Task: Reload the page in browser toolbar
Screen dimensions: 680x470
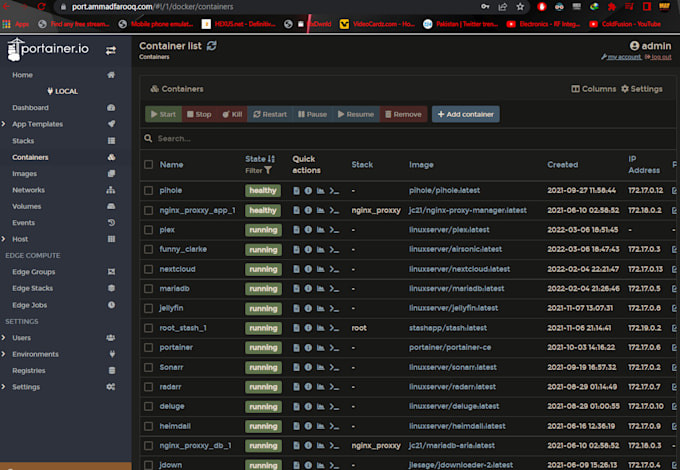Action: click(x=42, y=7)
